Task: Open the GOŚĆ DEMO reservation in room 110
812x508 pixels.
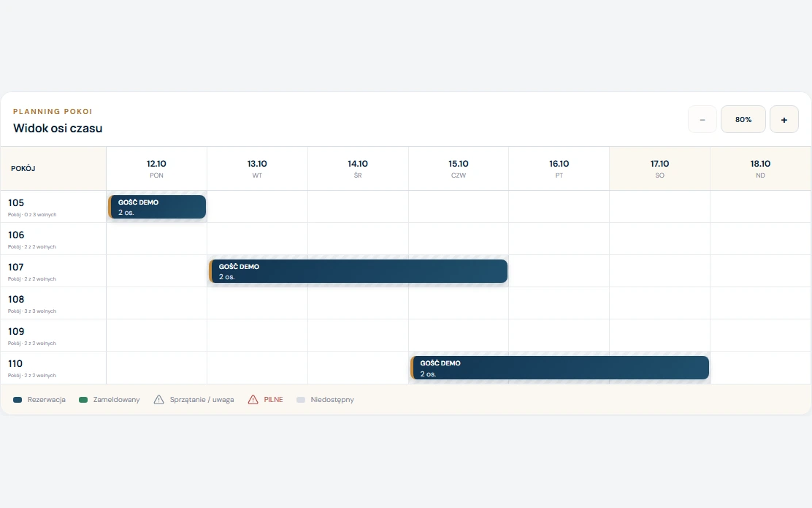Action: [x=560, y=368]
